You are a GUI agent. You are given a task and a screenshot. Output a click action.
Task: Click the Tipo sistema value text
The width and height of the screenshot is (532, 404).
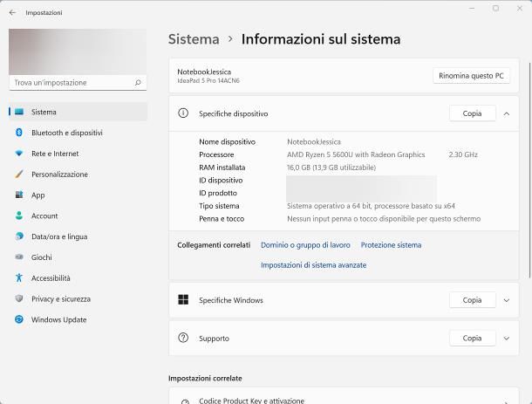(x=371, y=206)
